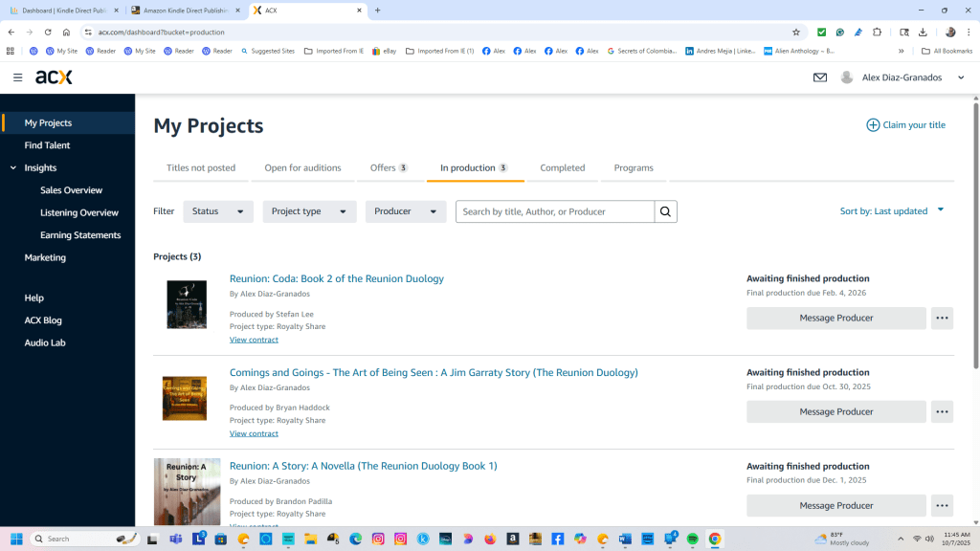Open more options for Comings and Goings
980x551 pixels.
click(942, 412)
